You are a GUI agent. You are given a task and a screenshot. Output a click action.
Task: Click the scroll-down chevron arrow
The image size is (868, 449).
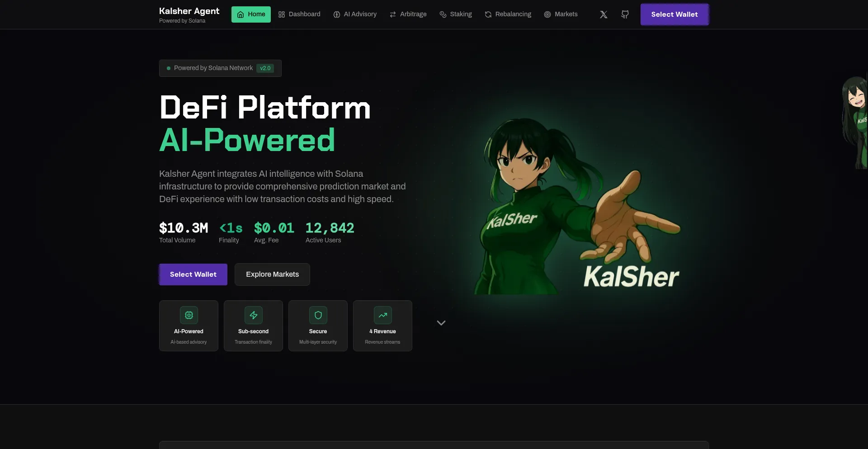pyautogui.click(x=441, y=323)
